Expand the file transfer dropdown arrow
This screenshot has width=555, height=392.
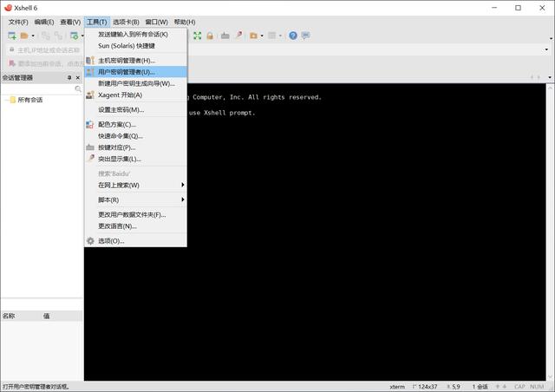(262, 36)
